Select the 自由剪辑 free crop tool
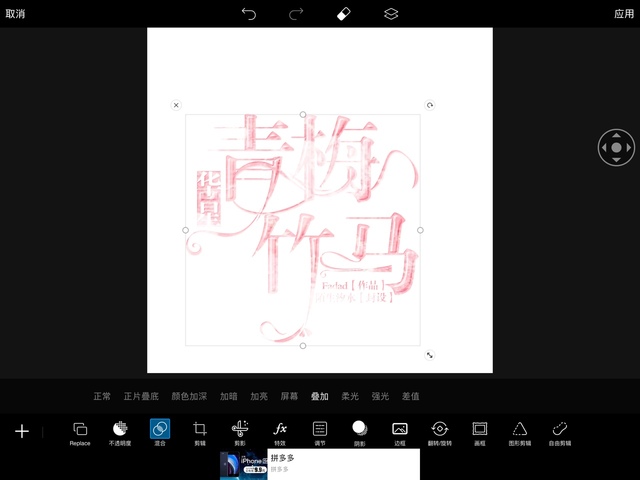 coord(560,431)
